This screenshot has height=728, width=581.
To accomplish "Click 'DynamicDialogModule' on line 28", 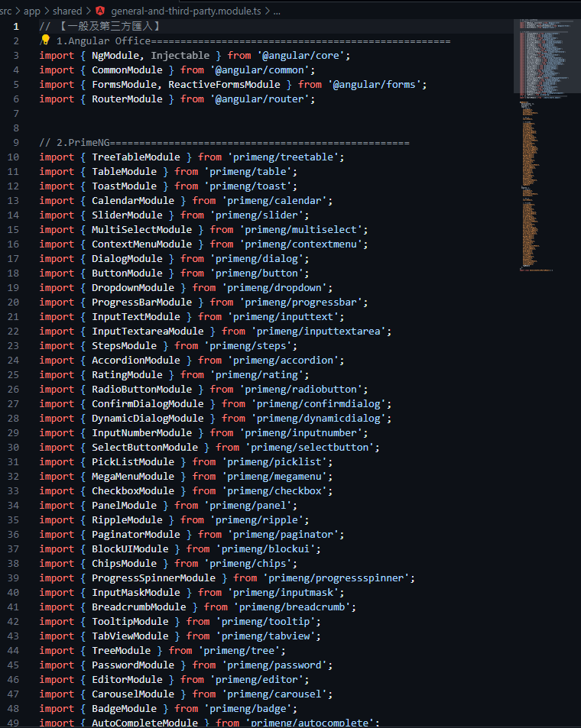I will pyautogui.click(x=148, y=419).
